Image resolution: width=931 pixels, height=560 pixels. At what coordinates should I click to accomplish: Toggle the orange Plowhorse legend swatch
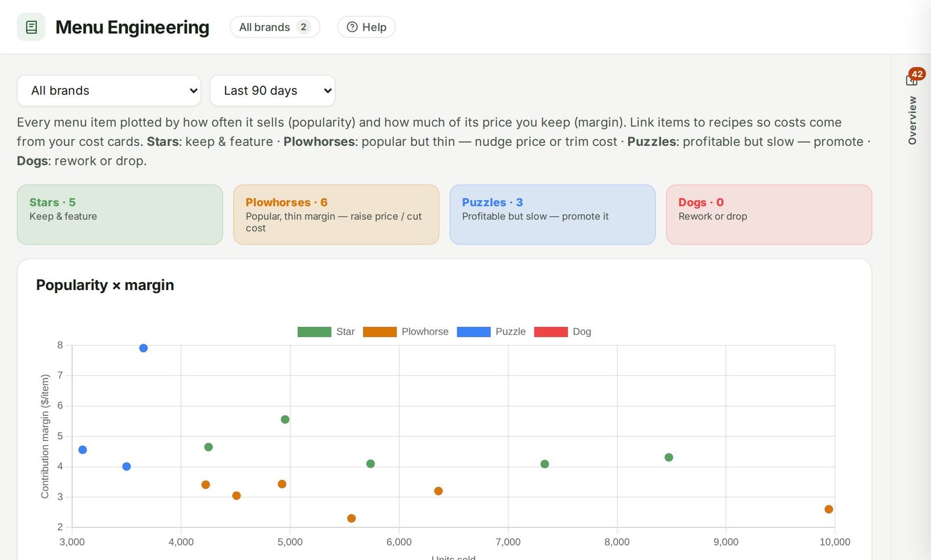point(380,332)
